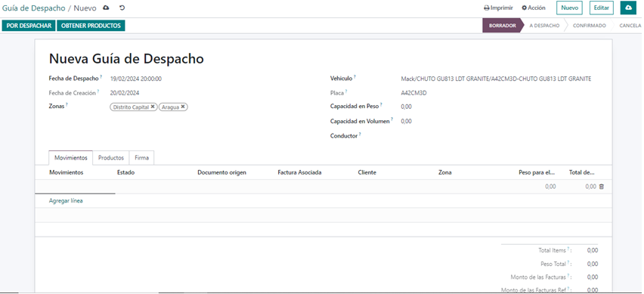Viewport: 644px width, 294px height.
Task: Sort by the Total de... column header
Action: pos(582,172)
